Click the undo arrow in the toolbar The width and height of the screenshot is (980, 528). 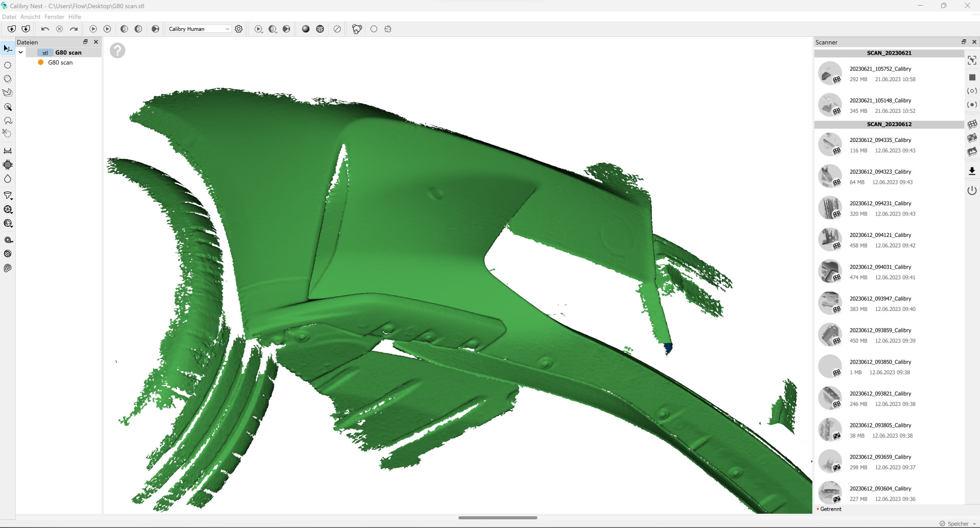45,29
